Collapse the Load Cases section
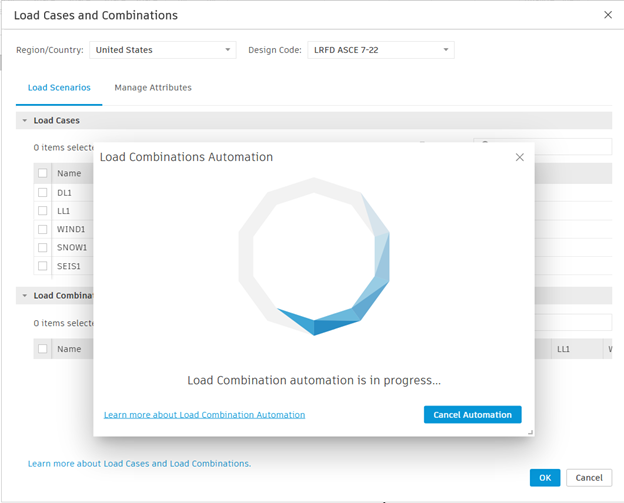This screenshot has height=503, width=624. click(25, 121)
